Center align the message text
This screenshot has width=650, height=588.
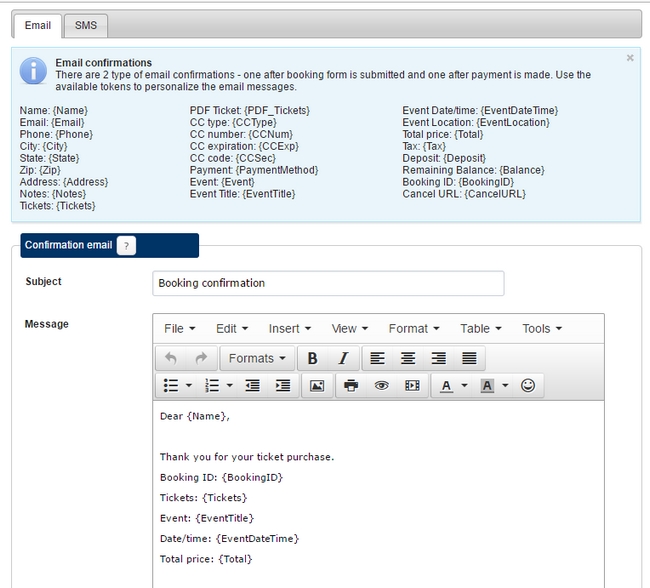tap(408, 358)
